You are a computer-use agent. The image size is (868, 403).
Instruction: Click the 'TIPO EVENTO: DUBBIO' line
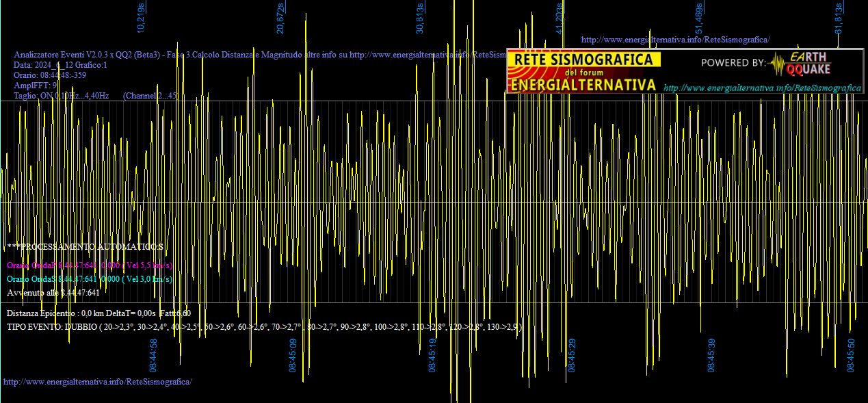pos(264,327)
